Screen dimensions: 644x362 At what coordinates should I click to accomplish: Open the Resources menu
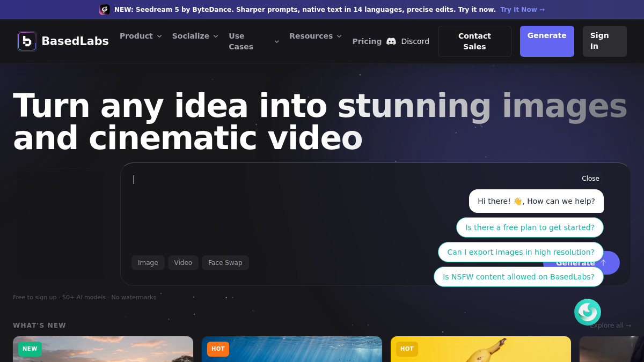316,36
